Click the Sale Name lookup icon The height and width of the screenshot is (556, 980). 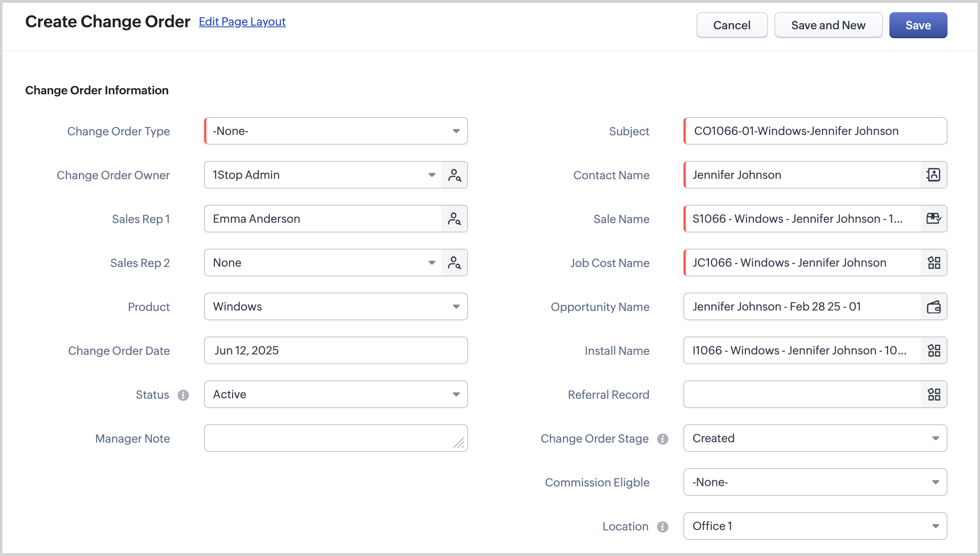[x=934, y=219]
